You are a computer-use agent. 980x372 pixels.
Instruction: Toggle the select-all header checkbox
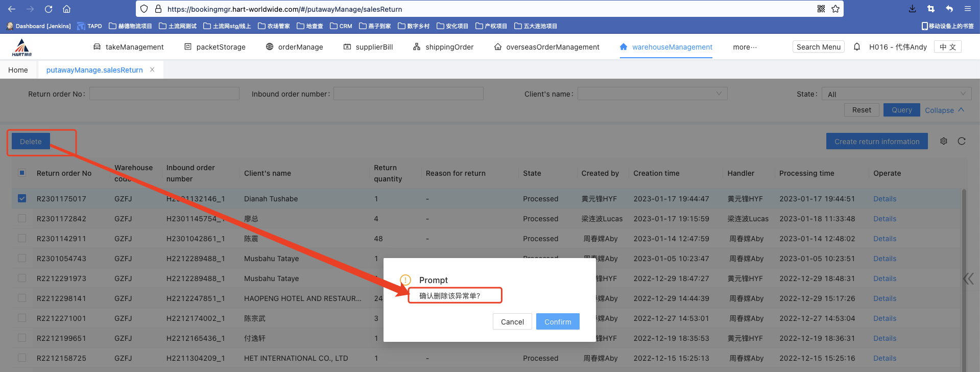coord(22,173)
